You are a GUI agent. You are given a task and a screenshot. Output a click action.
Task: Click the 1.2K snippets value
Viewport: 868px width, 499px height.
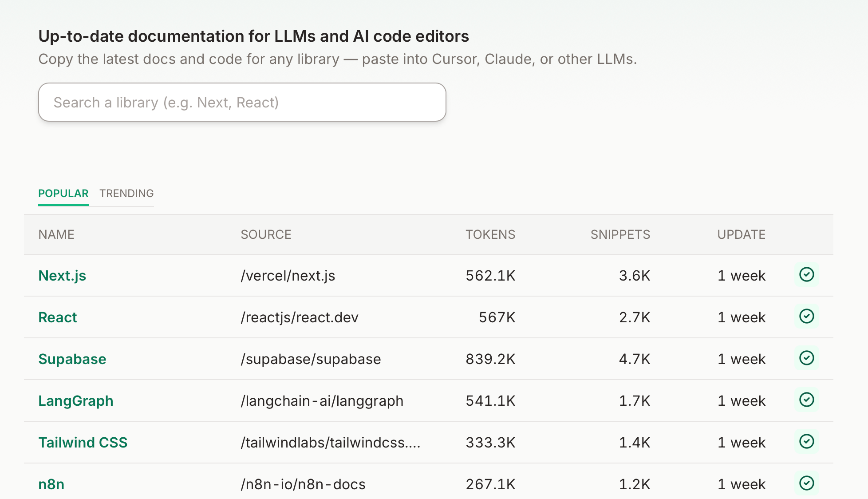[x=635, y=484]
